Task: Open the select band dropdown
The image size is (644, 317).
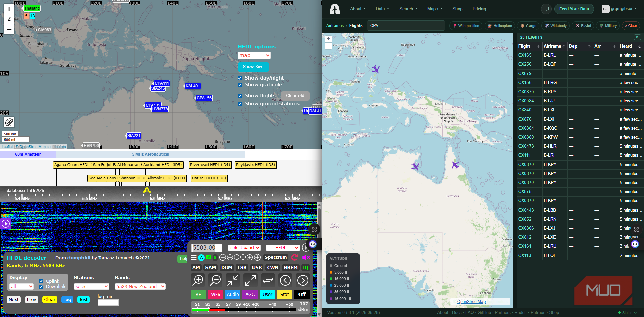Action: tap(244, 248)
